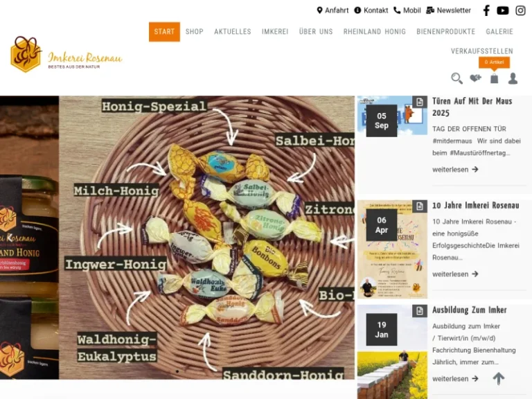Viewport: 532px width, 399px height.
Task: Open the Ausbildung Zum Imker headline
Action: (469, 310)
